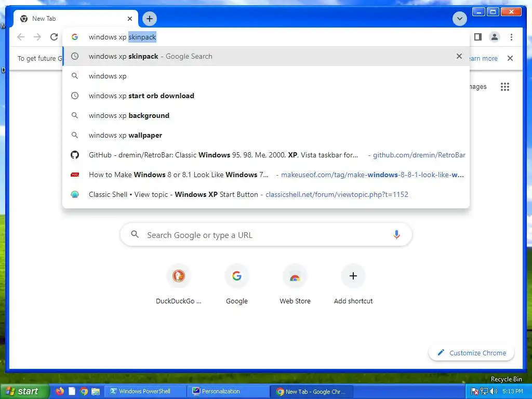Close the New Tab tab
Screen dimensions: 532x399
pyautogui.click(x=129, y=19)
